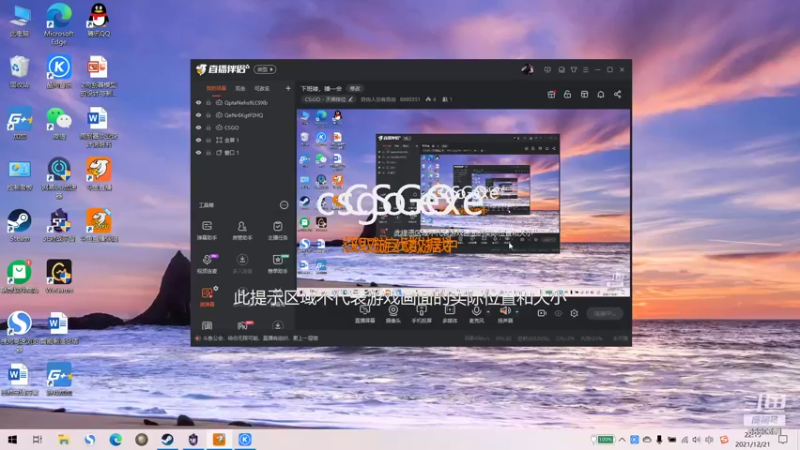Add a 摄像头 camera source
The height and width of the screenshot is (450, 800).
coord(393,314)
